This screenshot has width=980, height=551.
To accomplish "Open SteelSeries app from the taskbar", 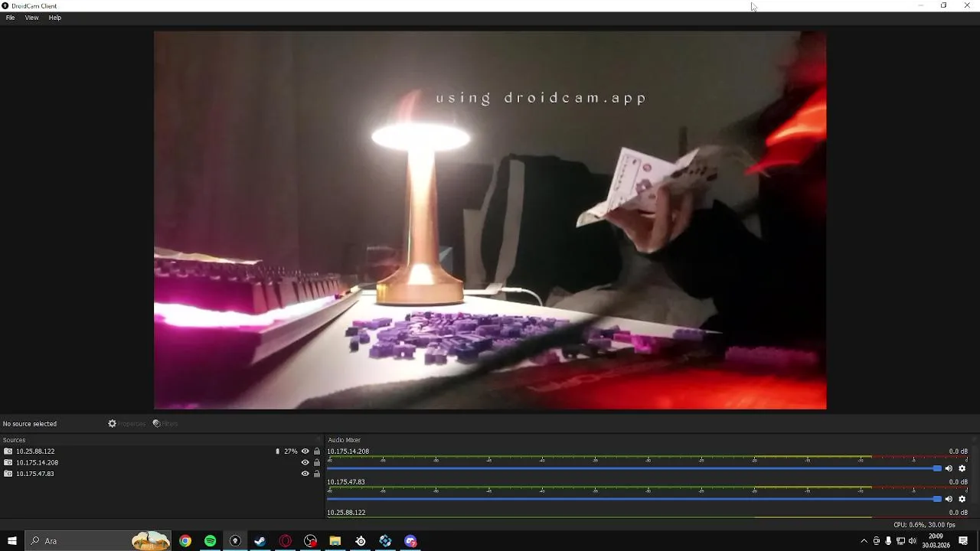I will point(361,541).
